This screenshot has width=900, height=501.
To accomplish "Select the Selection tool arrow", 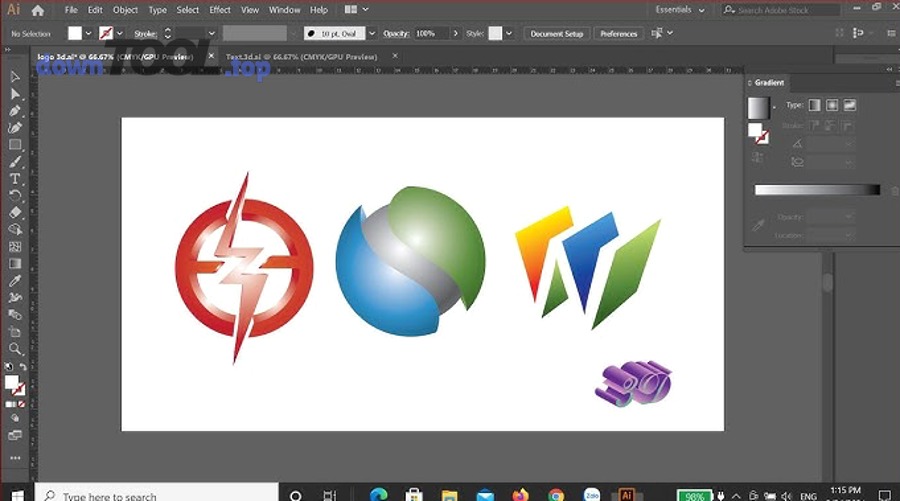I will (15, 77).
